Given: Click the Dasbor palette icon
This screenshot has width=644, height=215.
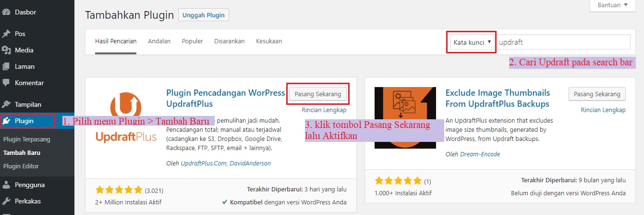Looking at the screenshot, I should (x=6, y=12).
